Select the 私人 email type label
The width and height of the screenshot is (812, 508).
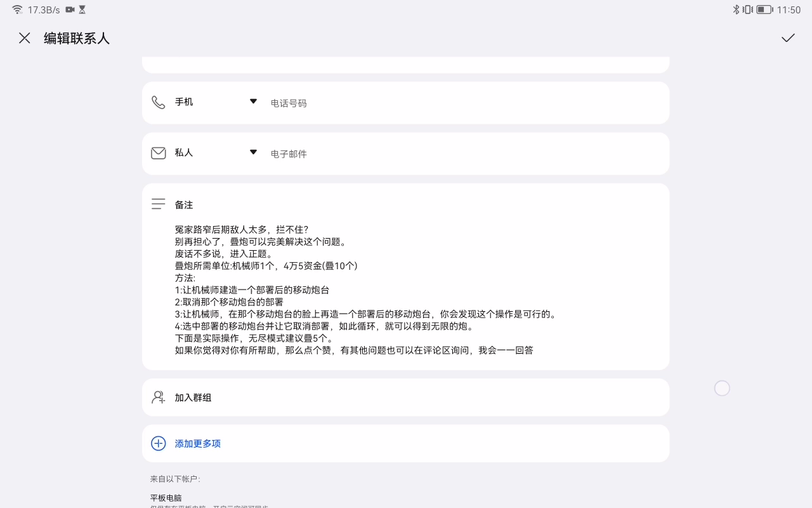coord(184,153)
